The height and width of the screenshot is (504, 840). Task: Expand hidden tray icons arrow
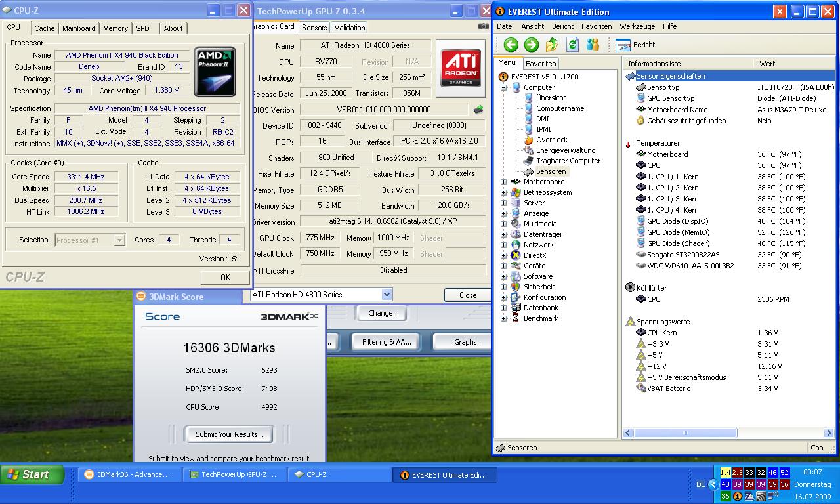click(713, 484)
